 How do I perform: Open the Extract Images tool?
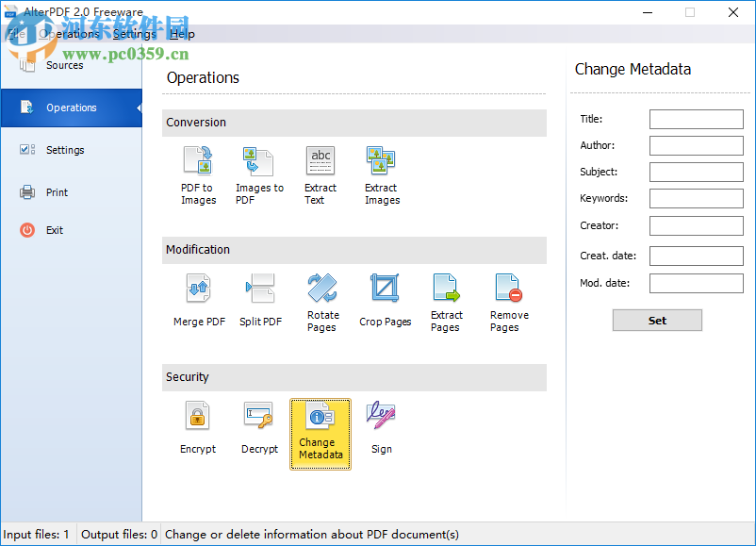coord(381,174)
